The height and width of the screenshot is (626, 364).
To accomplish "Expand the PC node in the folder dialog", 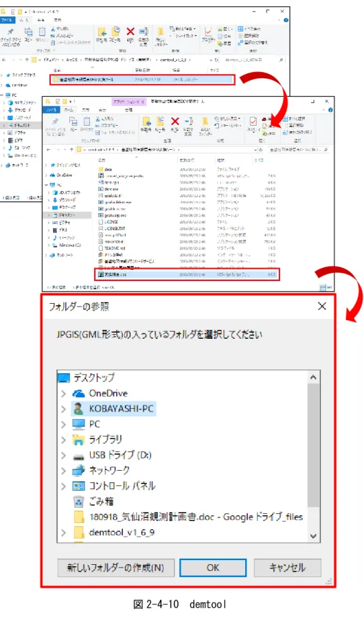I will tap(63, 425).
